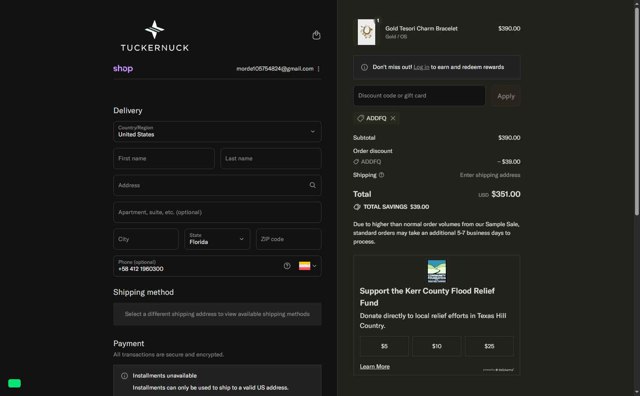Click the shipping info question icon
This screenshot has height=396, width=640.
click(x=381, y=175)
